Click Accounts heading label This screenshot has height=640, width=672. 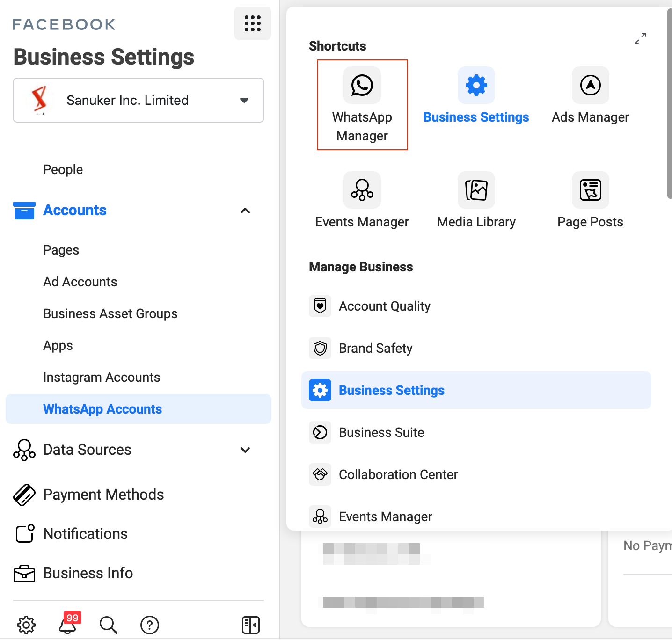(x=75, y=210)
